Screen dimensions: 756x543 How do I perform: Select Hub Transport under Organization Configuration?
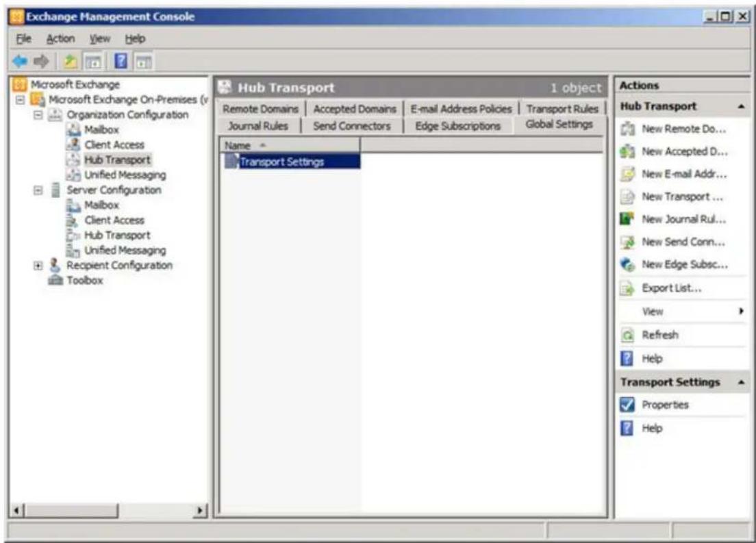pos(117,160)
